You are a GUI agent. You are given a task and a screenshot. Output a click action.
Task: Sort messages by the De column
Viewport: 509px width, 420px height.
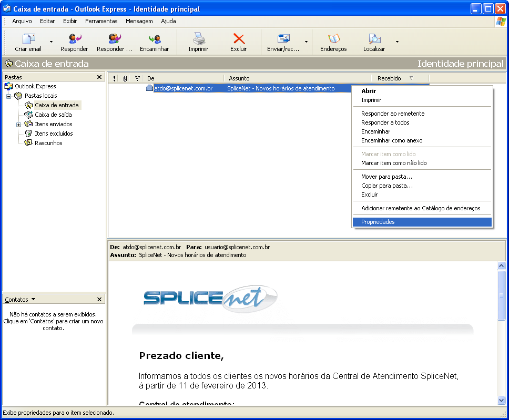184,78
